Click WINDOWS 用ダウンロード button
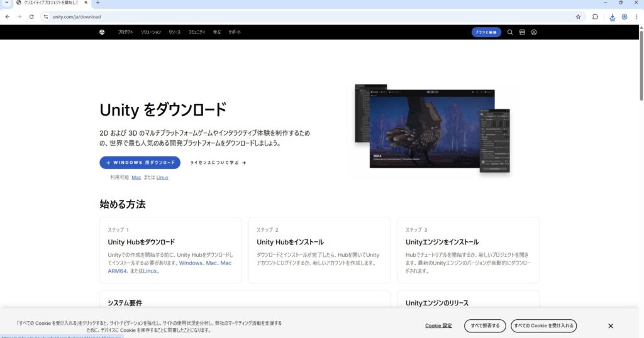644x338 pixels. pos(140,163)
